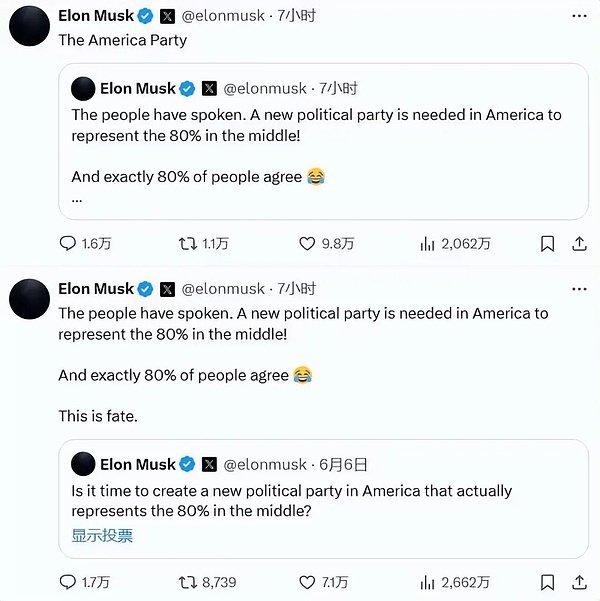View analytics of 'This is fate.' tweet
Viewport: 600px width, 601px height.
(x=427, y=581)
